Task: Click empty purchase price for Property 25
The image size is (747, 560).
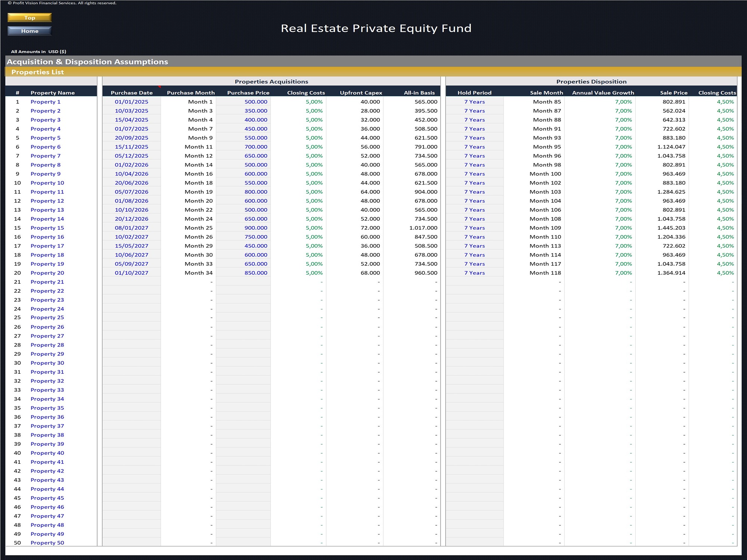Action: coord(243,318)
